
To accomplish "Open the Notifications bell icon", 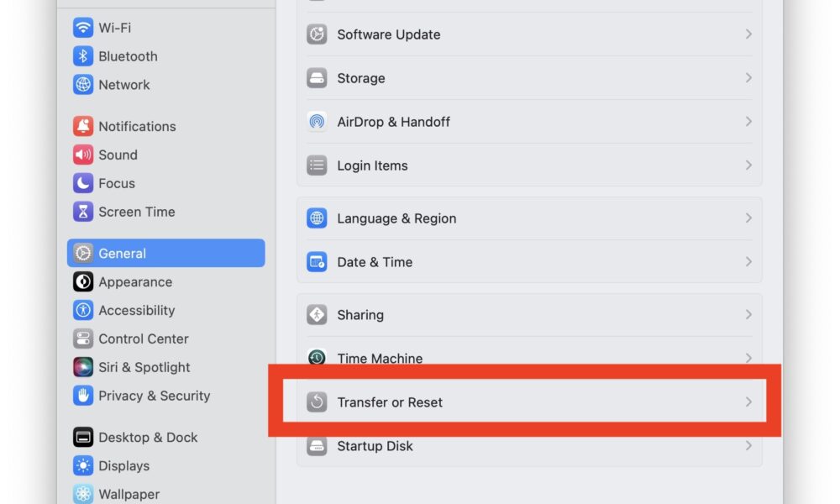I will coord(83,126).
